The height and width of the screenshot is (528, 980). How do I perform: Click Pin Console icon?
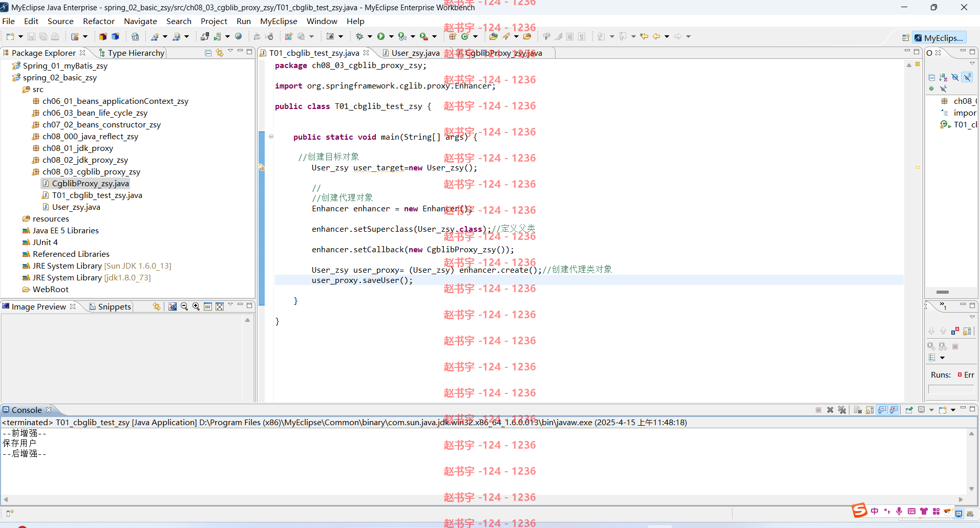(909, 410)
